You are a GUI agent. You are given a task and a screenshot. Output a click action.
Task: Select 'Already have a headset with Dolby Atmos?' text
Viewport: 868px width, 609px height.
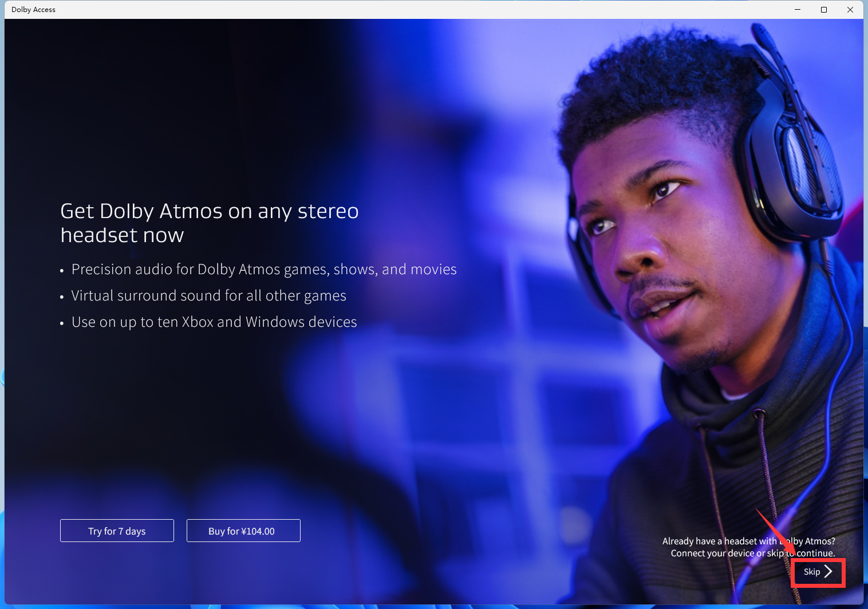click(x=748, y=541)
